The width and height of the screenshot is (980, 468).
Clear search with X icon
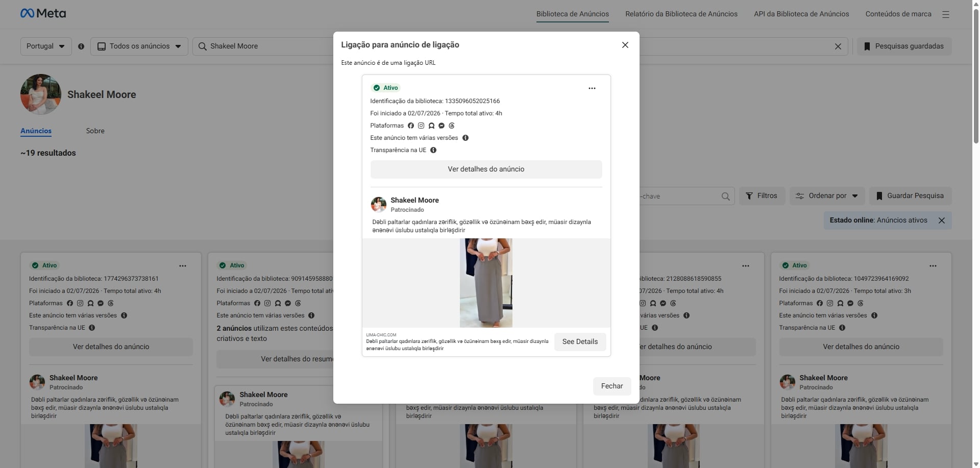[838, 46]
